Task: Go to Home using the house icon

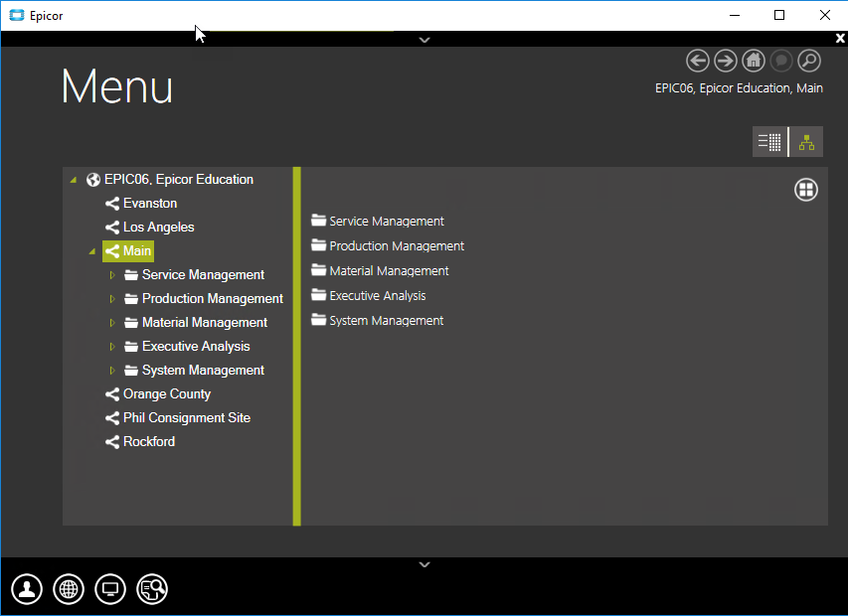Action: click(754, 61)
